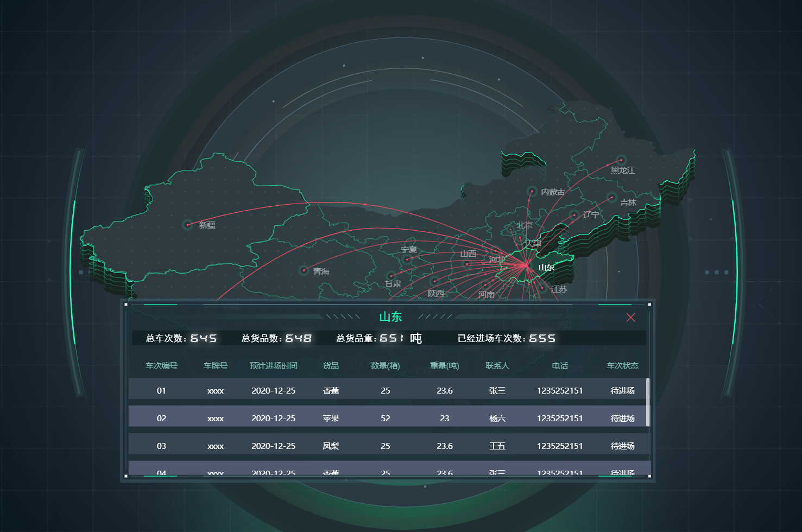
Task: Click the 天津 label on map
Action: click(533, 243)
